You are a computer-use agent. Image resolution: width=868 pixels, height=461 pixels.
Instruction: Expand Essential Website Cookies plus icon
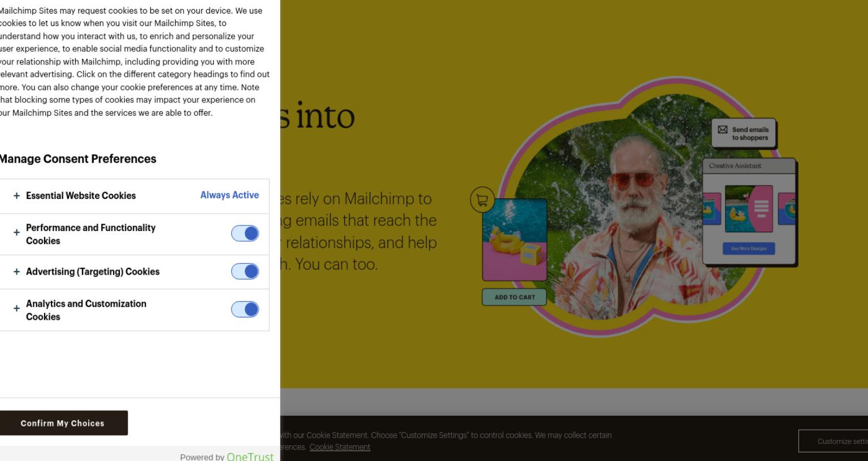pyautogui.click(x=16, y=195)
